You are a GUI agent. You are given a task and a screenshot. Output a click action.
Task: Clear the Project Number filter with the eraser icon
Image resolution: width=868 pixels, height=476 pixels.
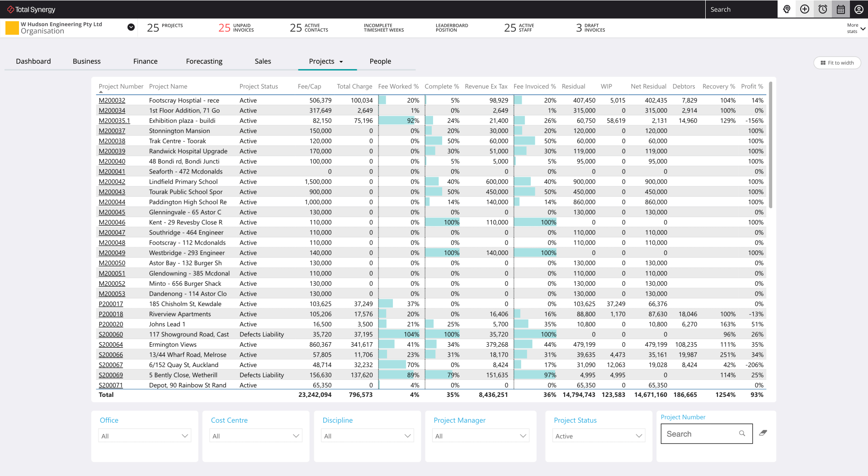tap(763, 433)
